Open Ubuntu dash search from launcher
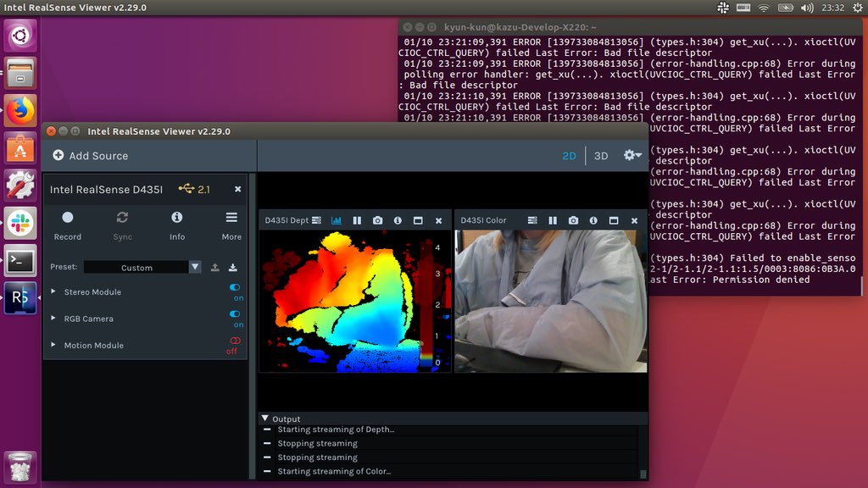 [20, 36]
